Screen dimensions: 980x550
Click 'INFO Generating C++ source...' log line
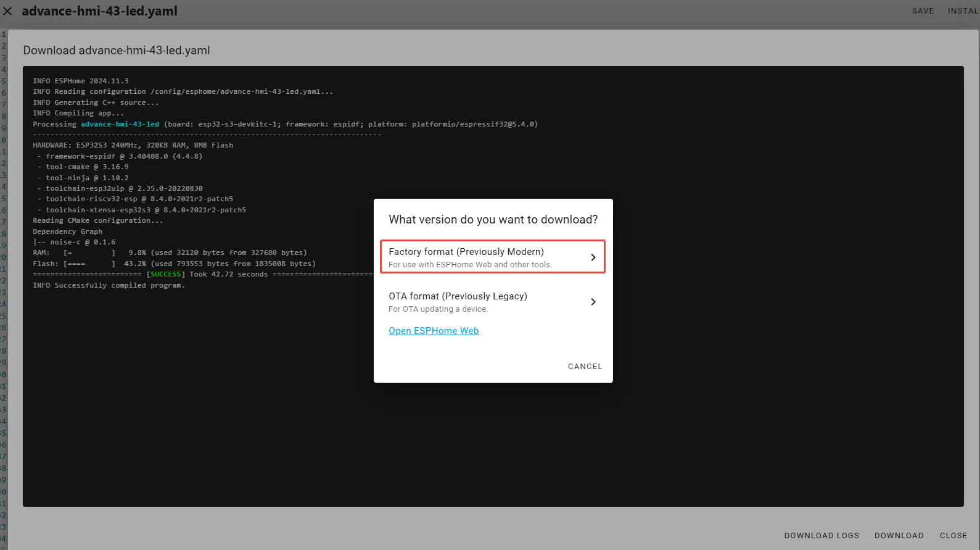tap(96, 102)
